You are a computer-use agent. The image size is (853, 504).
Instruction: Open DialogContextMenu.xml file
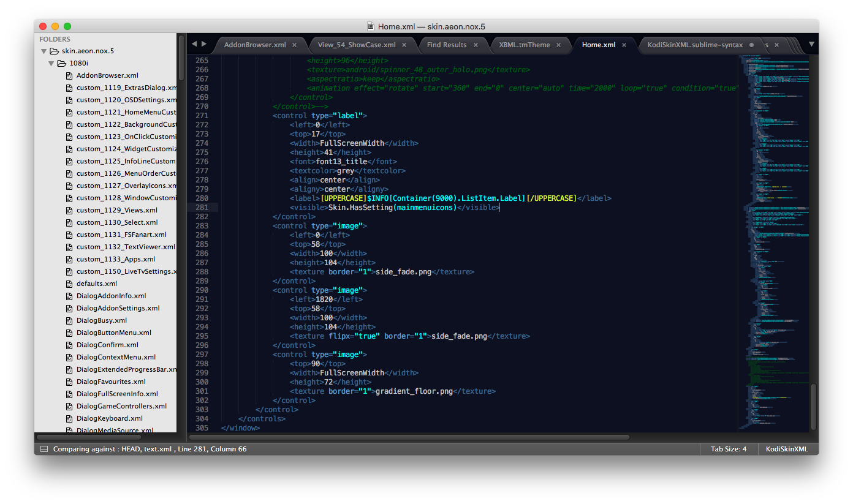(x=116, y=357)
